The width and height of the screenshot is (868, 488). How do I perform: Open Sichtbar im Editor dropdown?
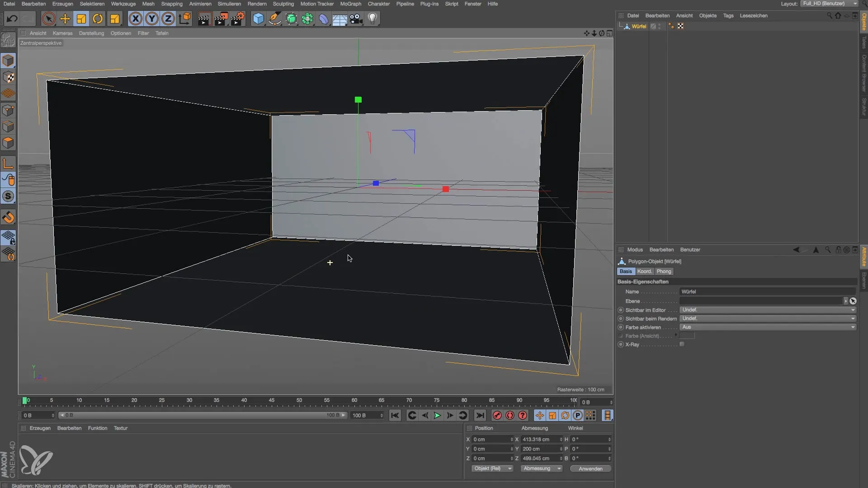(x=768, y=310)
